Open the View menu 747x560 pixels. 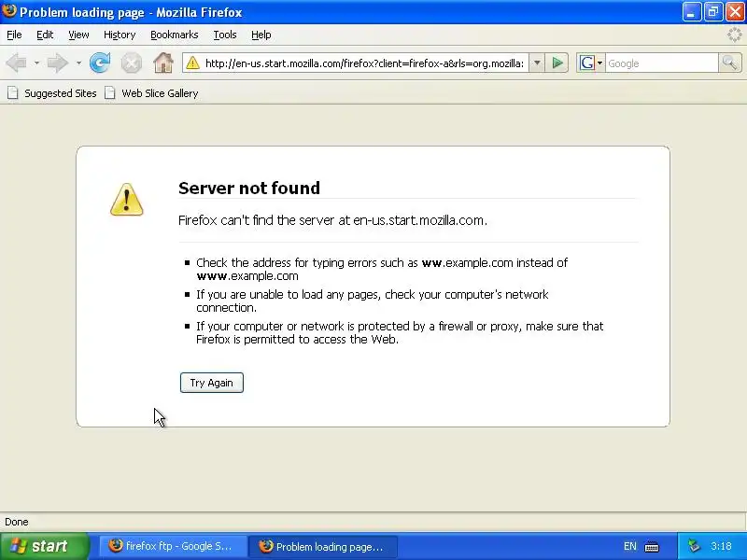[78, 35]
